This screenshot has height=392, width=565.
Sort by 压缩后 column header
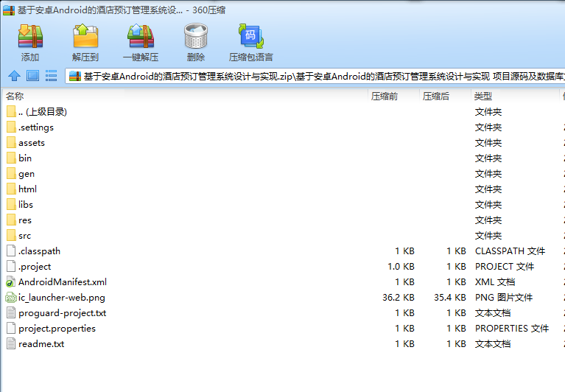coord(436,97)
